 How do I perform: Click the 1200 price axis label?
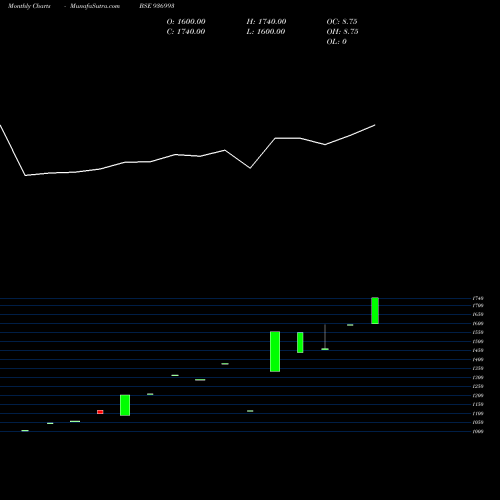[478, 395]
